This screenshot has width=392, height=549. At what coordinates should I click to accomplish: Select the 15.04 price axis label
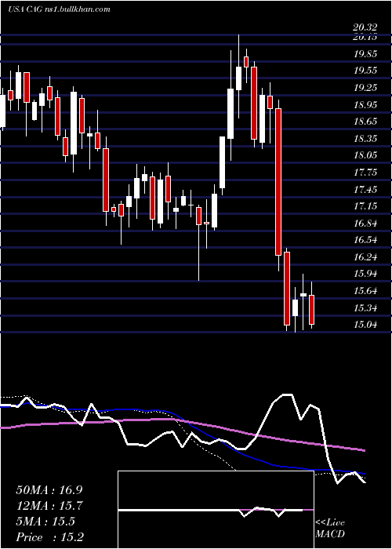(x=365, y=325)
